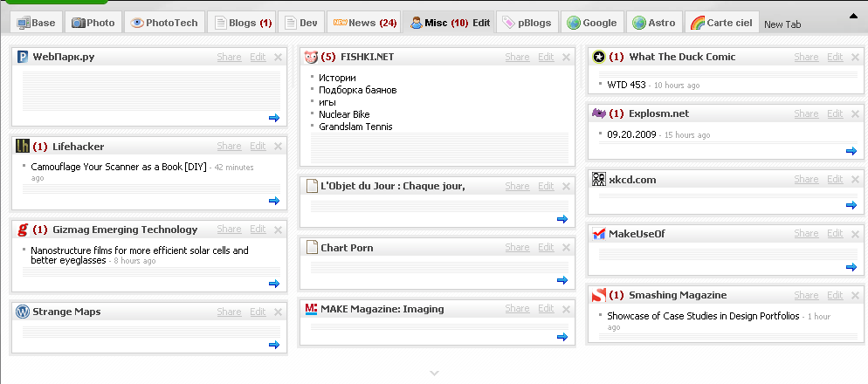Viewport: 868px width, 384px height.
Task: Share the Gizmag Emerging Technology widget
Action: pyautogui.click(x=229, y=229)
